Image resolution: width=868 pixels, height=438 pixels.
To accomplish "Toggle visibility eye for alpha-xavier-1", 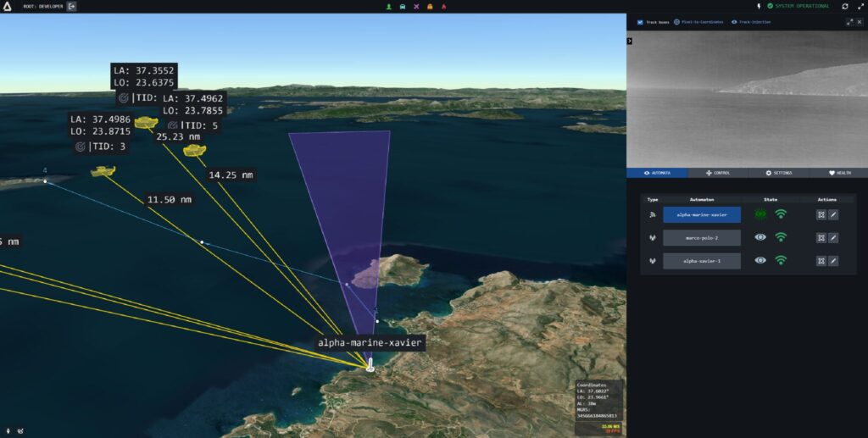I will click(x=760, y=260).
